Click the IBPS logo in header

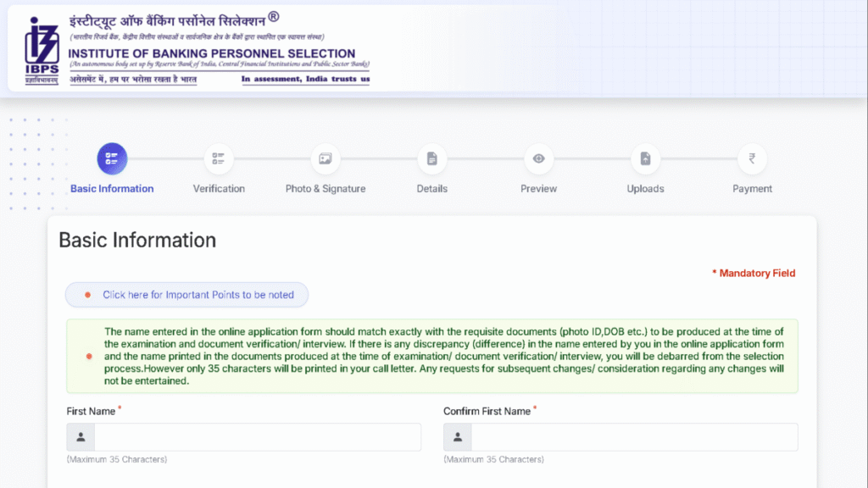42,50
